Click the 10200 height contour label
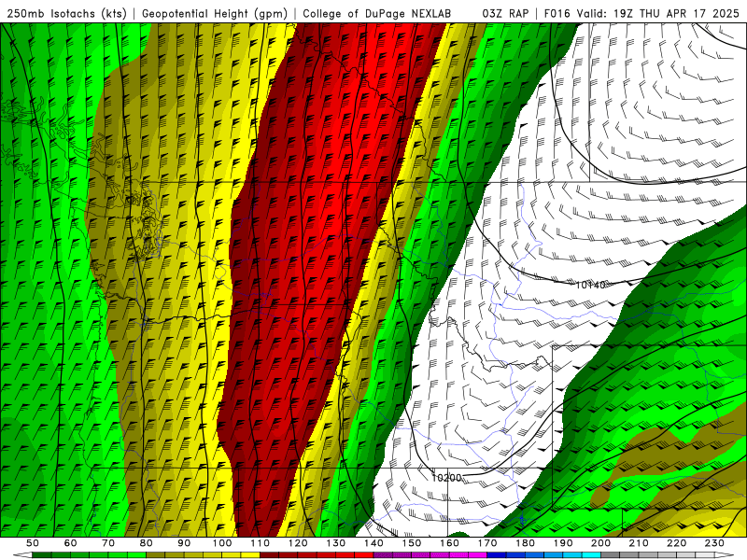The height and width of the screenshot is (560, 747). click(446, 478)
